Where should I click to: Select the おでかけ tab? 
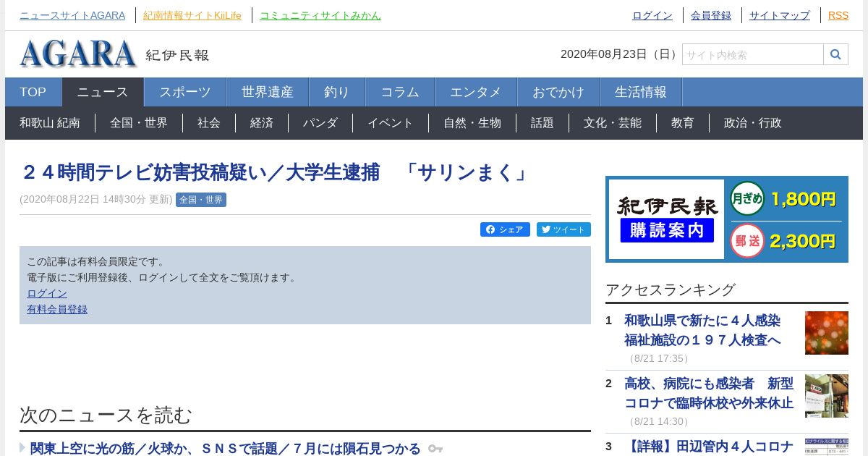(558, 92)
